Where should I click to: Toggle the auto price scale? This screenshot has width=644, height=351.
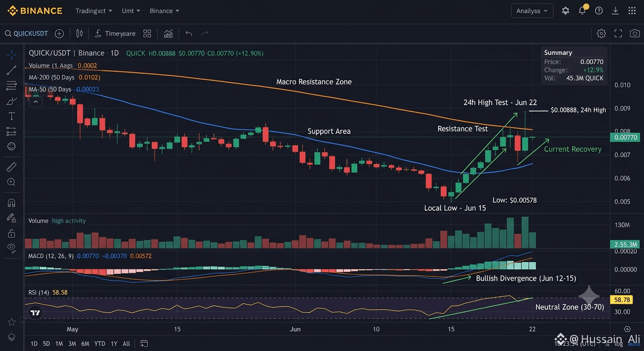coord(634,343)
